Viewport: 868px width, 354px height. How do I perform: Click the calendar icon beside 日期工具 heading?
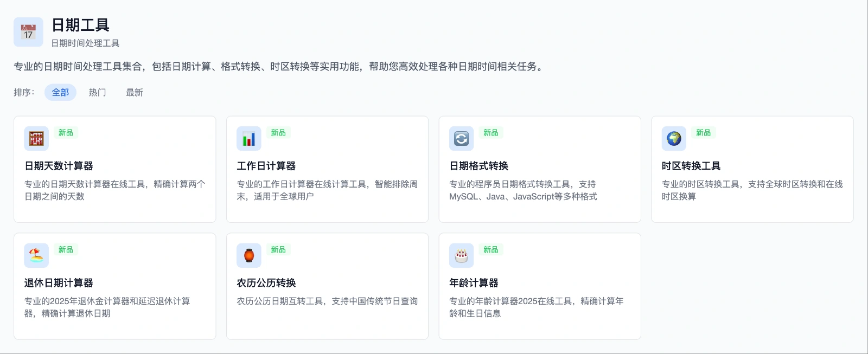(x=28, y=32)
